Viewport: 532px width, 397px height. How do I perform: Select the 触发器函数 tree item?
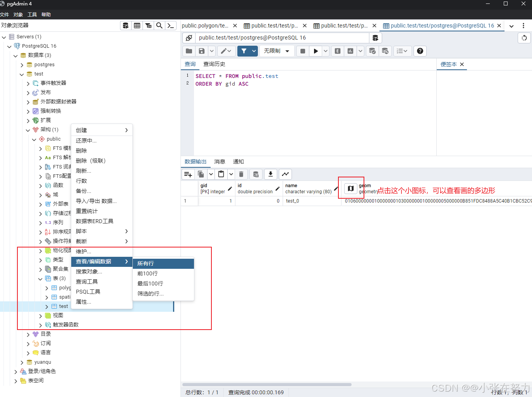(x=65, y=325)
